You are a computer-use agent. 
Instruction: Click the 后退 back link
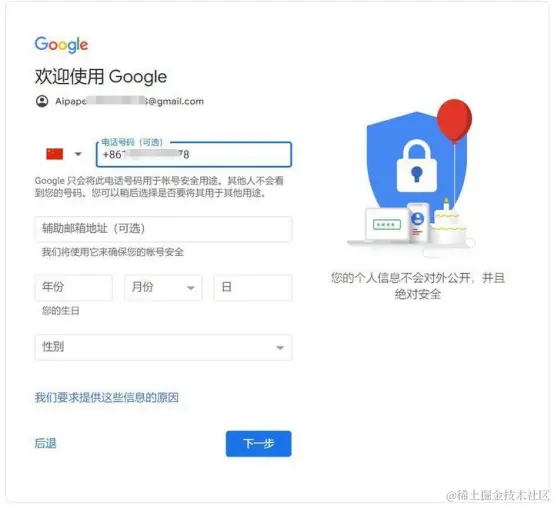pos(45,443)
